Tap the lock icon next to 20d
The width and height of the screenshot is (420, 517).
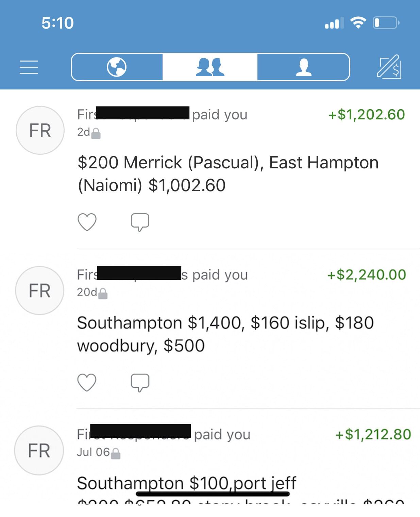[103, 294]
